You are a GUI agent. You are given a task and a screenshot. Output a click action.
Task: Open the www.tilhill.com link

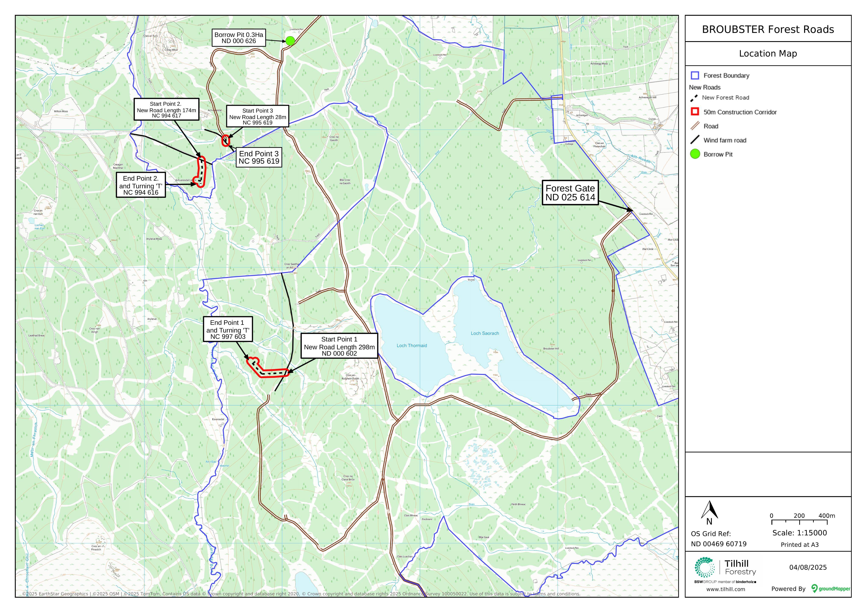pyautogui.click(x=725, y=589)
